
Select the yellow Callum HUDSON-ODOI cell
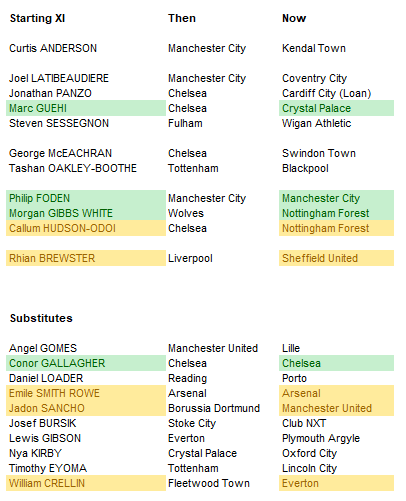coord(86,228)
